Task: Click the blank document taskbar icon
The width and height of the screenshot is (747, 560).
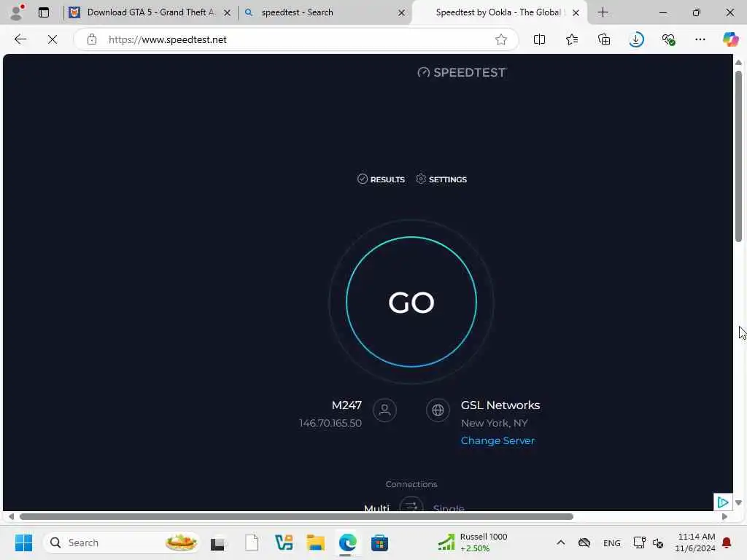Action: pyautogui.click(x=252, y=542)
